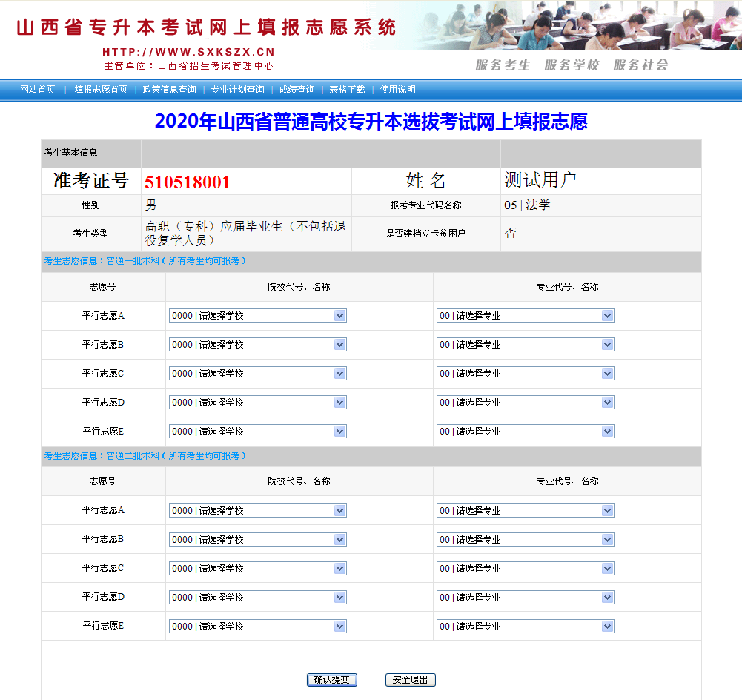Expand first-batch 平行志愿A major dropdown
Image resolution: width=742 pixels, height=700 pixels.
click(525, 316)
